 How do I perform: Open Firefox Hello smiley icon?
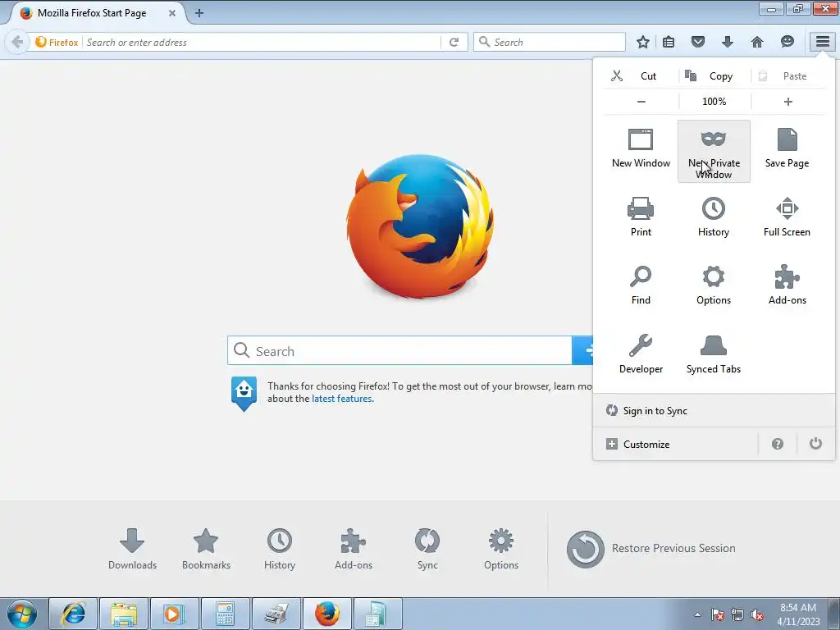(x=787, y=42)
